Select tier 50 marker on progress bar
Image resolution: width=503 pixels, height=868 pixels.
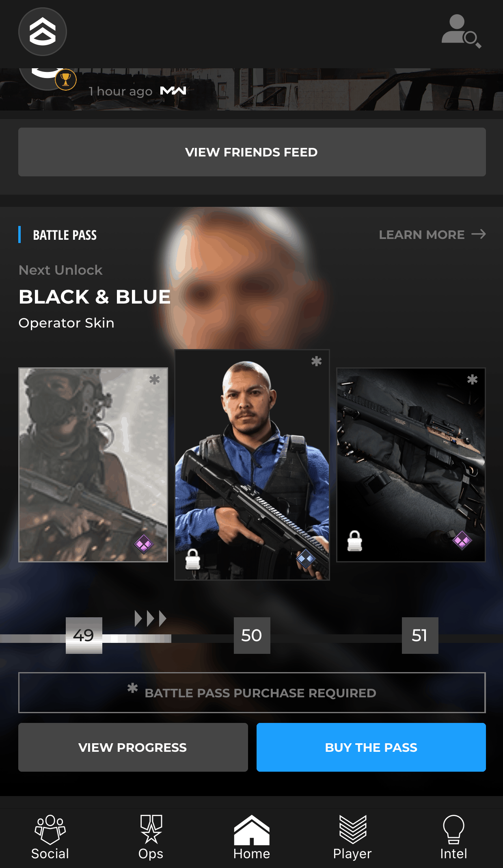coord(252,636)
